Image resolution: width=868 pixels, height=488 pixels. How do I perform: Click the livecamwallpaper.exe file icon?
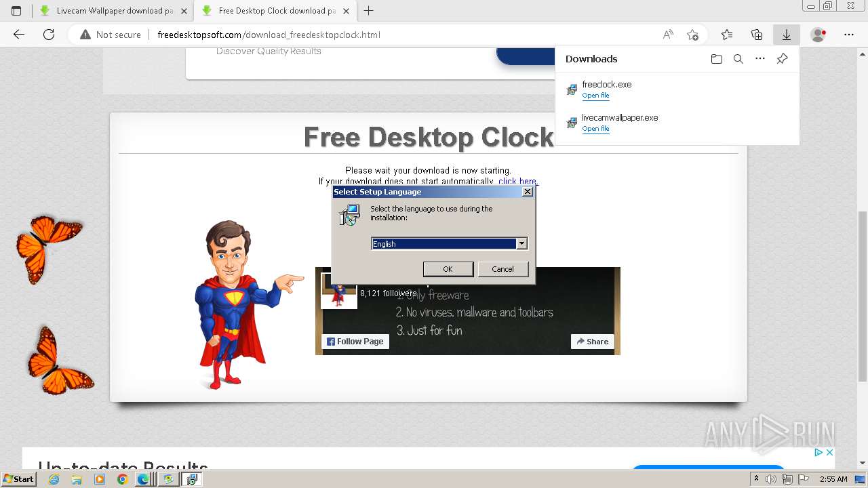click(572, 123)
